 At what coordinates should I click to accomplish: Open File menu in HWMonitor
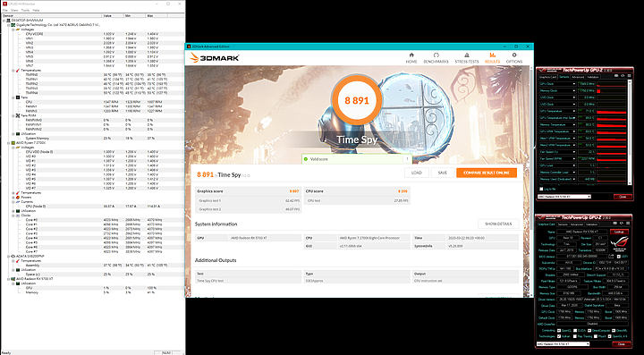tap(5, 10)
